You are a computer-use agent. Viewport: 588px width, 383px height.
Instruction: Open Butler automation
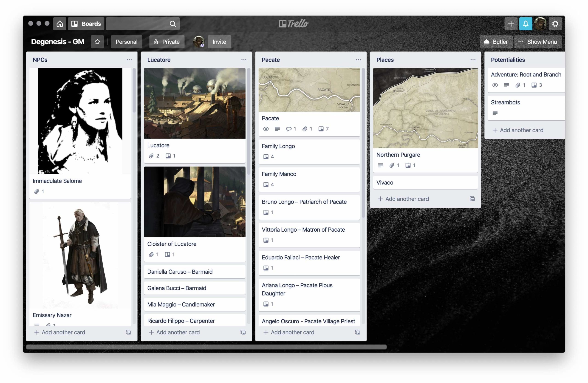coord(496,42)
